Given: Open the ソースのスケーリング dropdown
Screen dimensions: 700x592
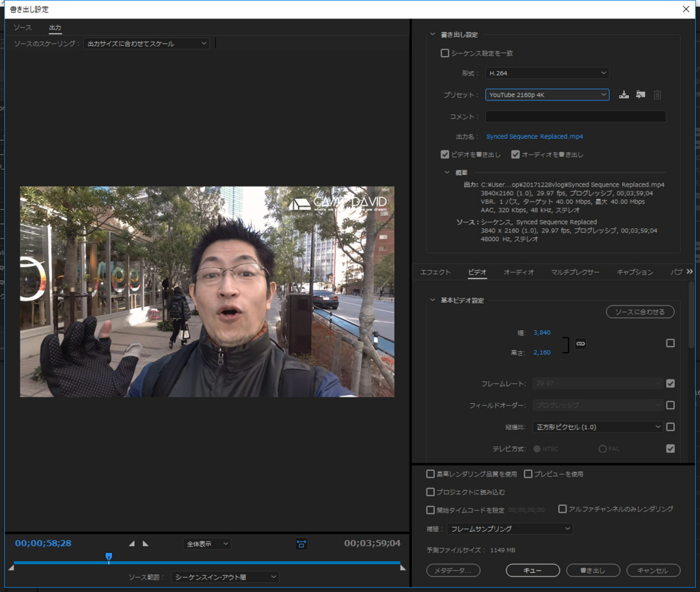Looking at the screenshot, I should [x=146, y=43].
